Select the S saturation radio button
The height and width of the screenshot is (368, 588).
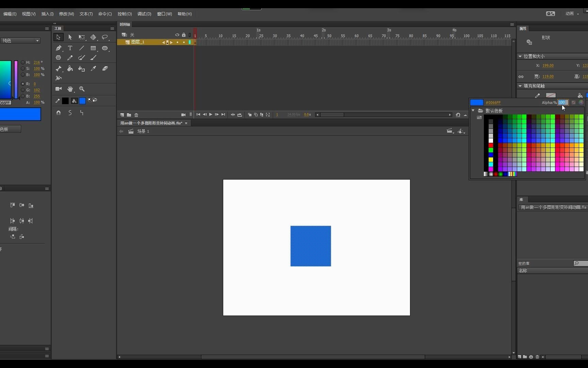[x=23, y=68]
